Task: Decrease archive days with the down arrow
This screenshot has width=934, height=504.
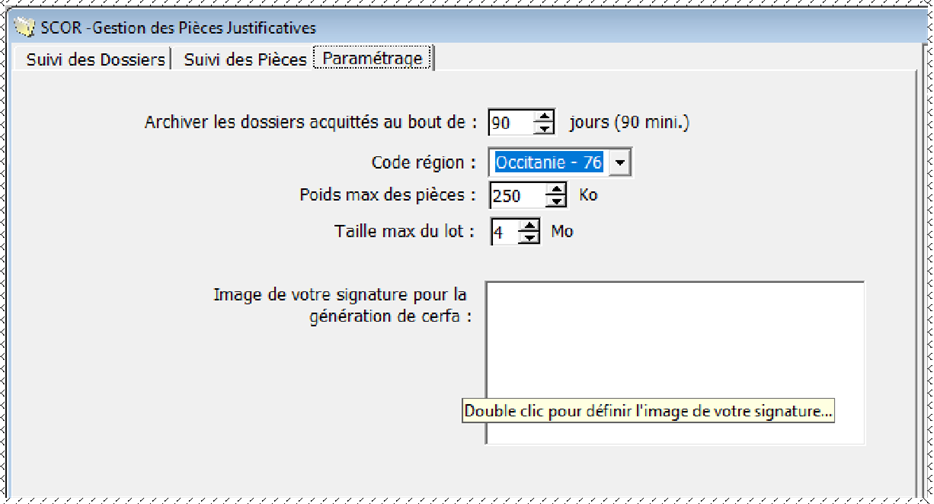Action: click(x=544, y=129)
